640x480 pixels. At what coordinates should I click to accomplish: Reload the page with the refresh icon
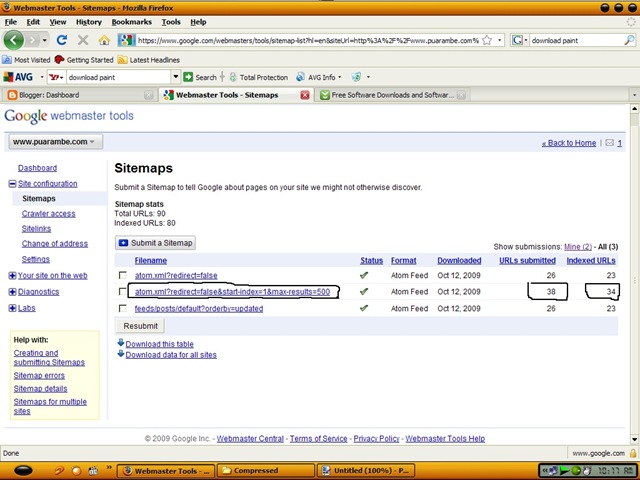[x=62, y=40]
